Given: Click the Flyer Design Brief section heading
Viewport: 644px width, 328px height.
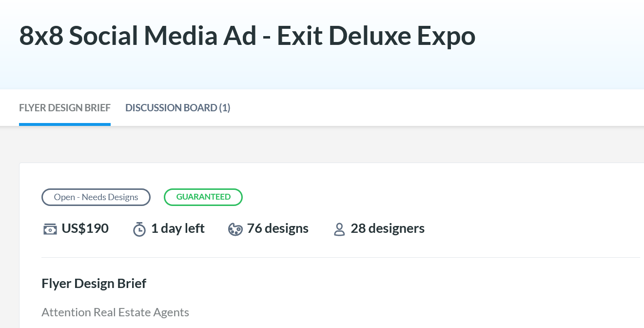Looking at the screenshot, I should click(94, 284).
